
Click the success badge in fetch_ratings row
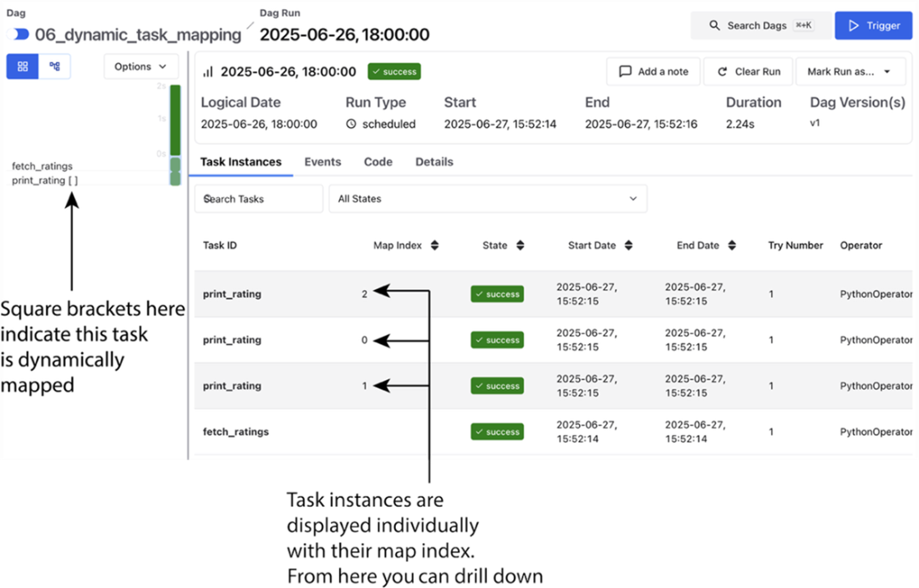tap(497, 432)
